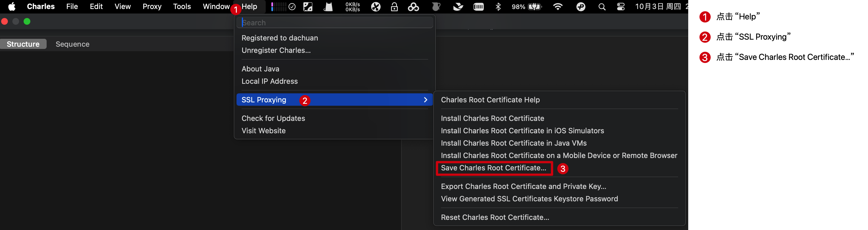
Task: Open the Charles application menu
Action: tap(41, 6)
